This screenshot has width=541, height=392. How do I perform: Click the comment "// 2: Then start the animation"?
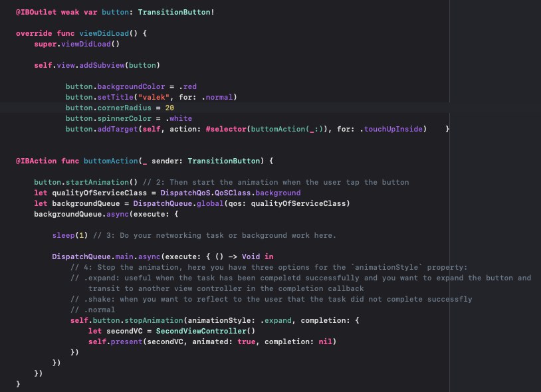276,183
